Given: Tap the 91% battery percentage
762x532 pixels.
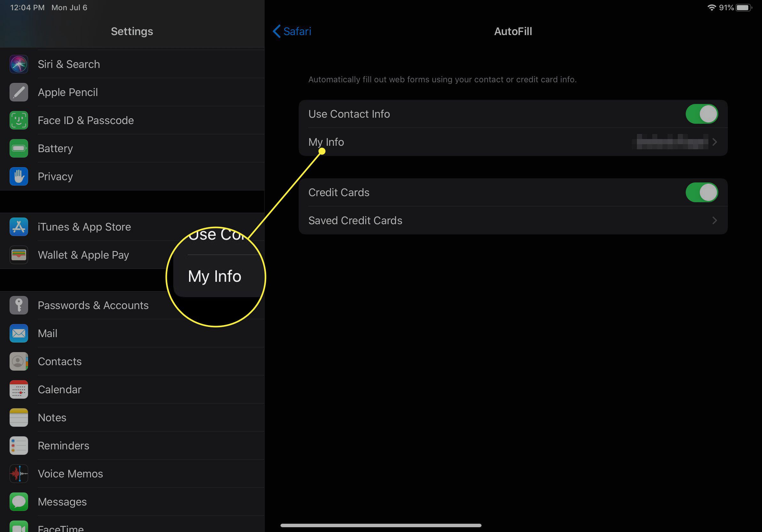Looking at the screenshot, I should tap(726, 8).
